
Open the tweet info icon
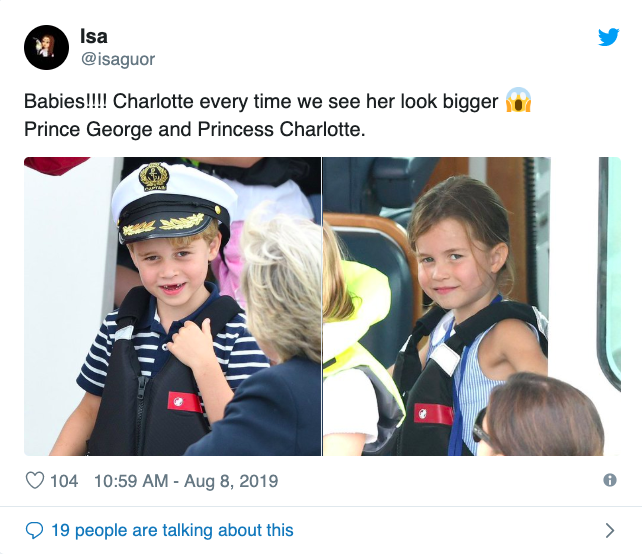[x=610, y=480]
